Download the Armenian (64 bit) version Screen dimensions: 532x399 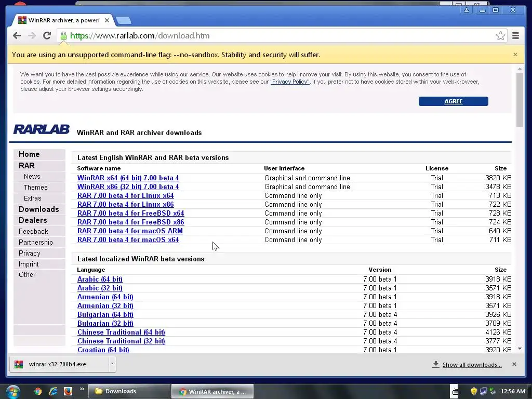pos(105,297)
